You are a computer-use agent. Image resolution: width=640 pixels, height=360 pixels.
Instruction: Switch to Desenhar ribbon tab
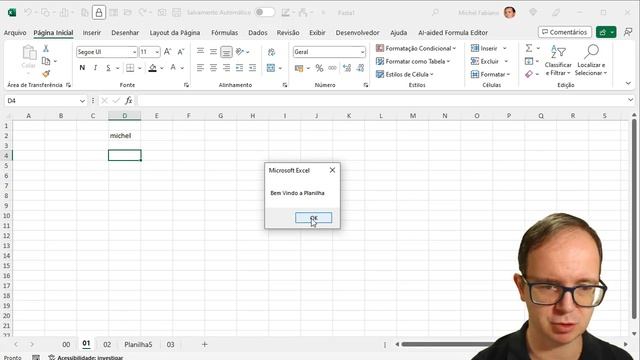click(125, 33)
